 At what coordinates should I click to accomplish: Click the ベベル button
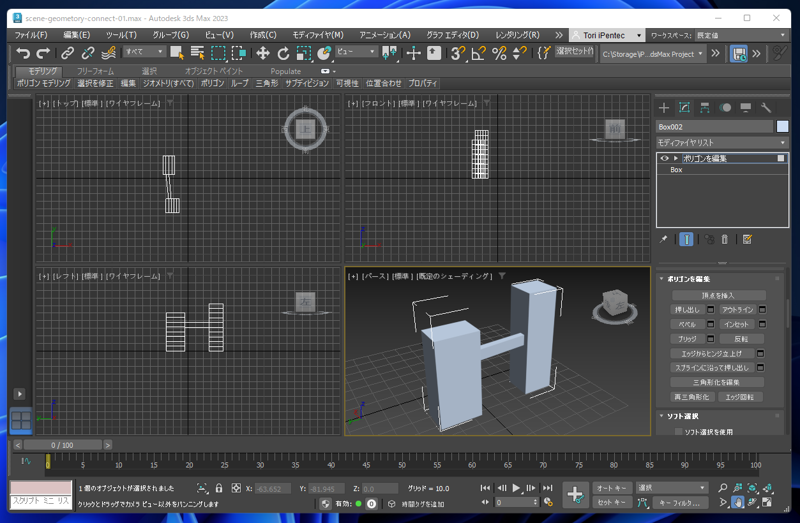coord(687,325)
